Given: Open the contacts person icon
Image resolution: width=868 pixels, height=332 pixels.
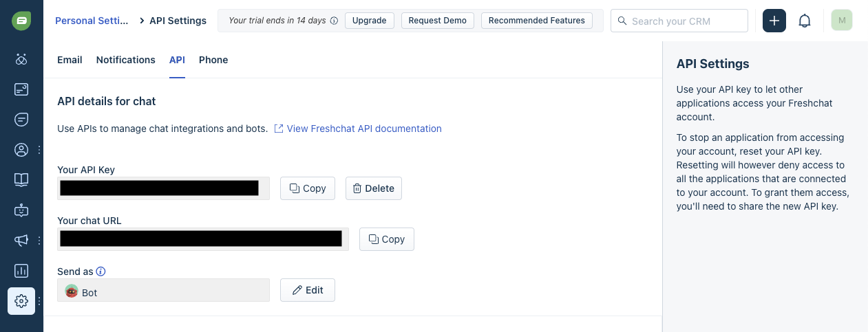Looking at the screenshot, I should (21, 149).
